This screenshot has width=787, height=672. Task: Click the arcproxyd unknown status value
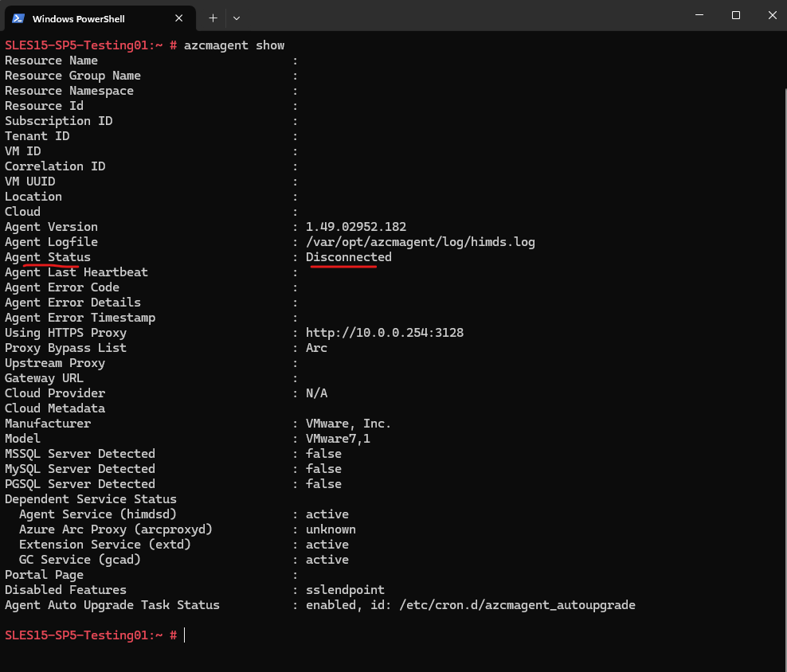pyautogui.click(x=331, y=529)
